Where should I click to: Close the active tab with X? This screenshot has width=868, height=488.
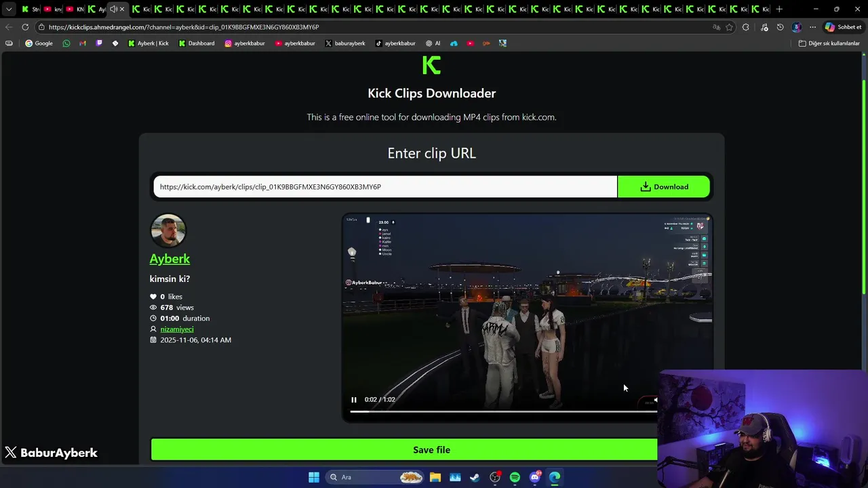click(122, 9)
